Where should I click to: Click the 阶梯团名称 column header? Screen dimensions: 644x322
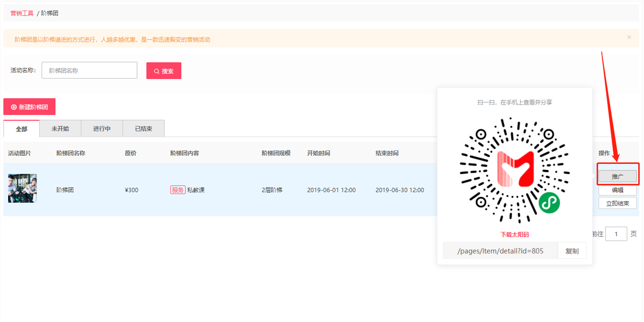[x=71, y=153]
